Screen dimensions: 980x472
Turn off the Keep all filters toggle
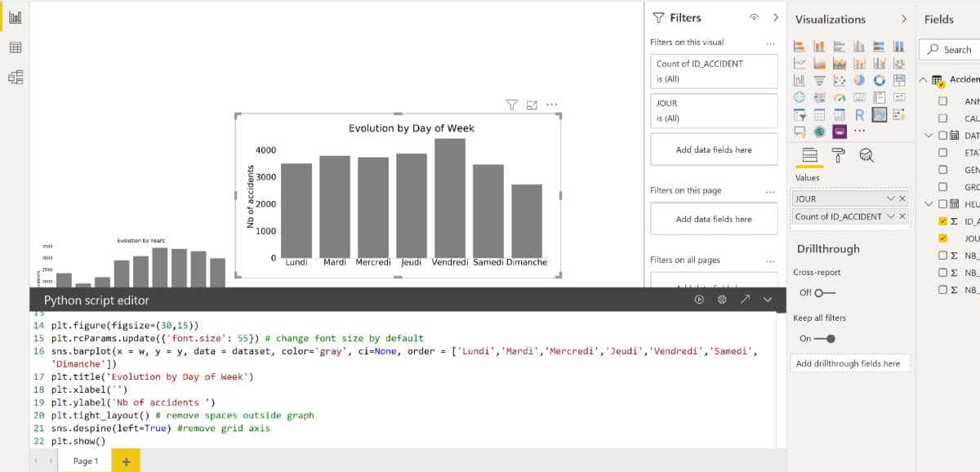click(823, 338)
